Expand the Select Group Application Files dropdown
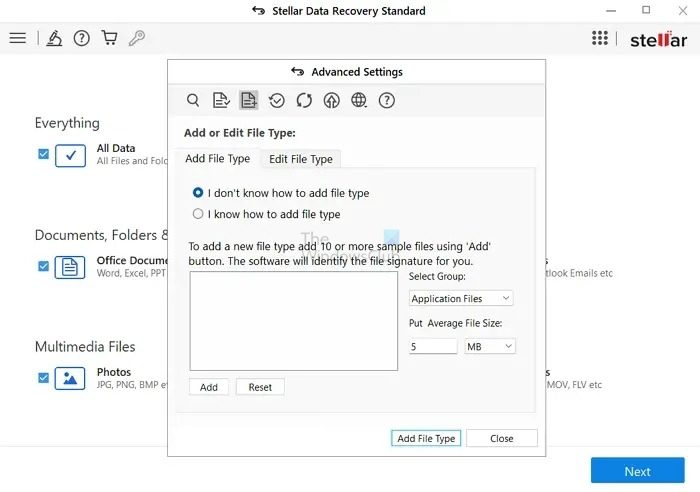This screenshot has height=492, width=700. tap(461, 298)
